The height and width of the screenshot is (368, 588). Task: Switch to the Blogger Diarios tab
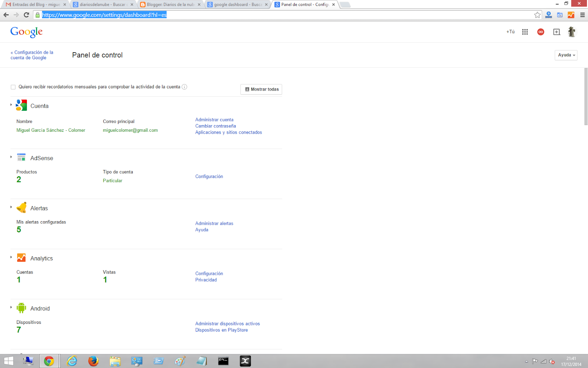pos(170,4)
